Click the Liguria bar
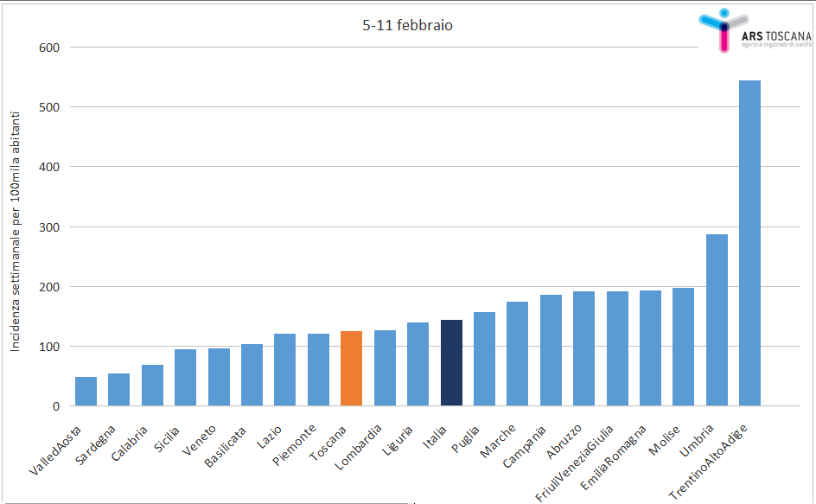Viewport: 816px width, 504px height. coord(418,365)
